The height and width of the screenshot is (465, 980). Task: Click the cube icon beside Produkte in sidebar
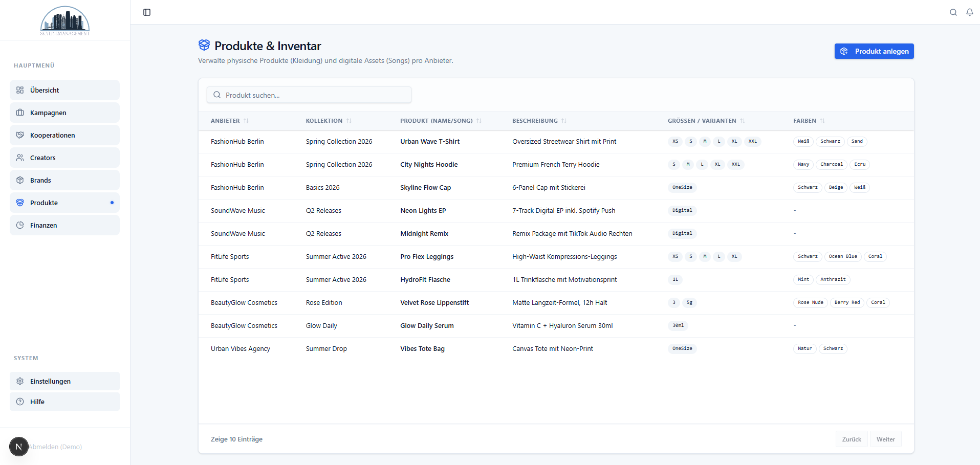pyautogui.click(x=19, y=203)
